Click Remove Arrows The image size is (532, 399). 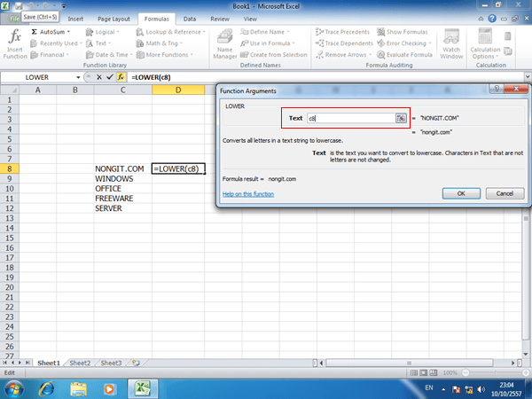pos(343,55)
